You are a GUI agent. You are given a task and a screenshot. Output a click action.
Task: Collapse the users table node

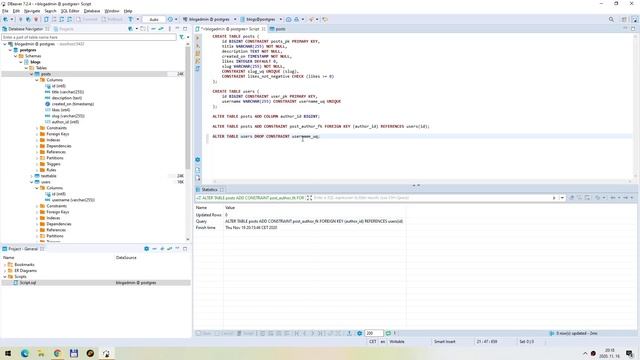[31, 182]
